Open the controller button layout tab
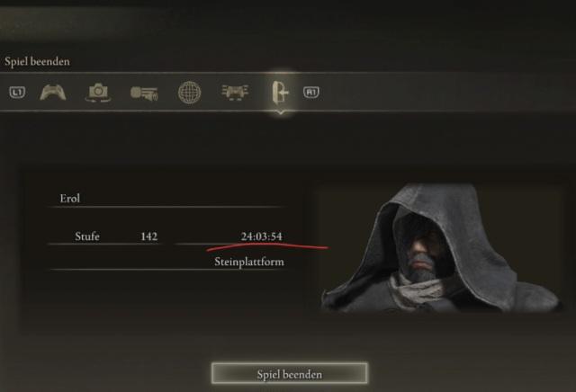This screenshot has width=576, height=392. [x=235, y=92]
